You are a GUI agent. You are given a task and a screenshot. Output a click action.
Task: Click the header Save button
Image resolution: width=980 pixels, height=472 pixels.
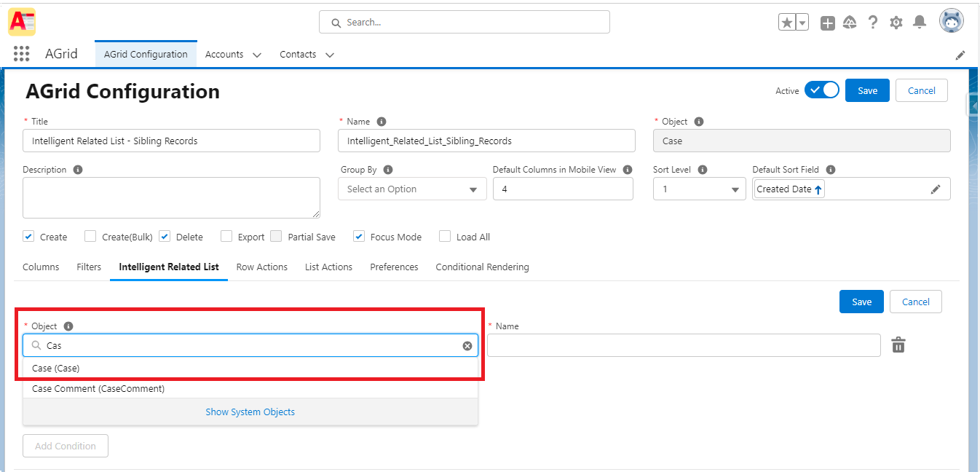867,90
